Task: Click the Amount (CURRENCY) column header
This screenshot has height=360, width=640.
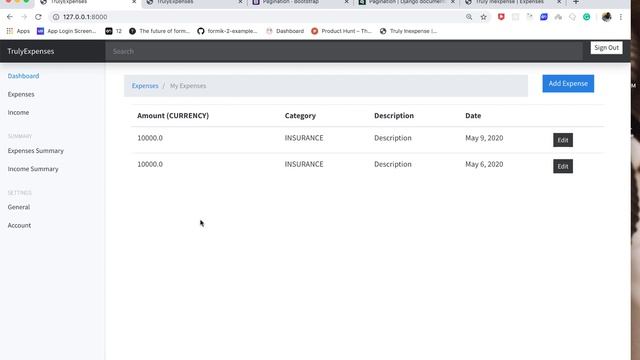Action: (173, 116)
